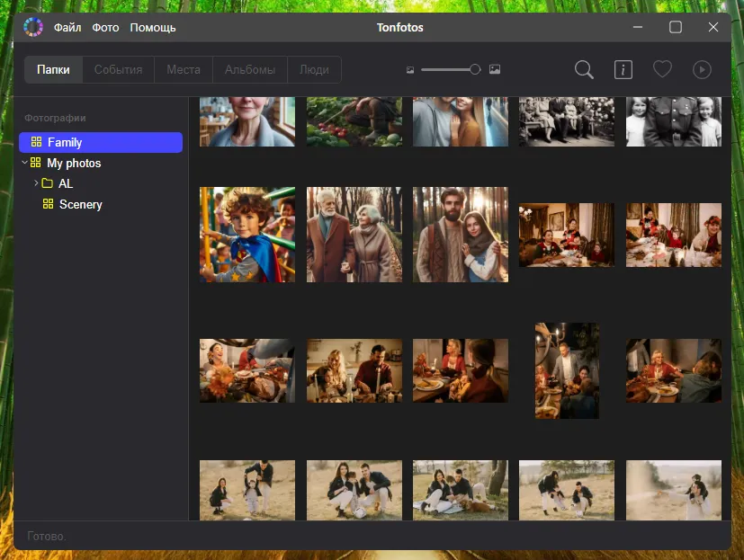
Task: Switch to the События tab
Action: click(x=118, y=70)
